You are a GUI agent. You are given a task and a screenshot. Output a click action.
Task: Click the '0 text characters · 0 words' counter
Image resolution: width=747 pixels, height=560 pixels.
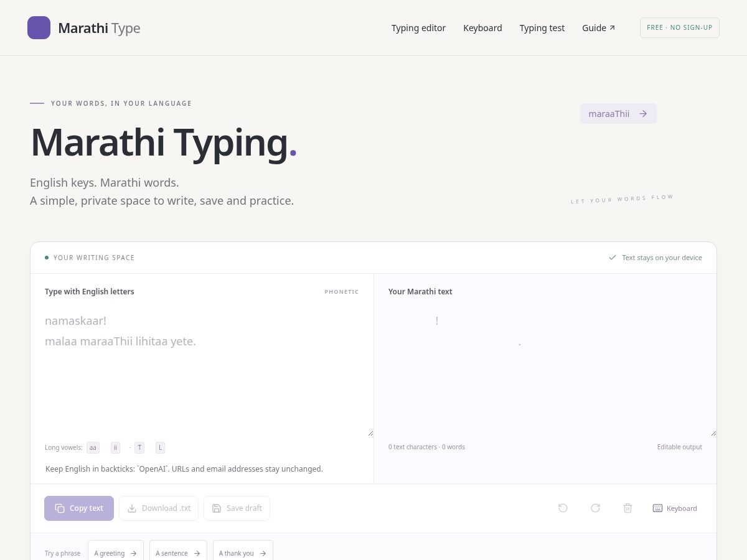point(426,447)
